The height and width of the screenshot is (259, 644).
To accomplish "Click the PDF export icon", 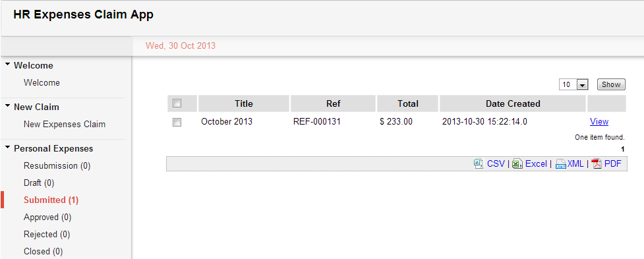I will coord(597,164).
